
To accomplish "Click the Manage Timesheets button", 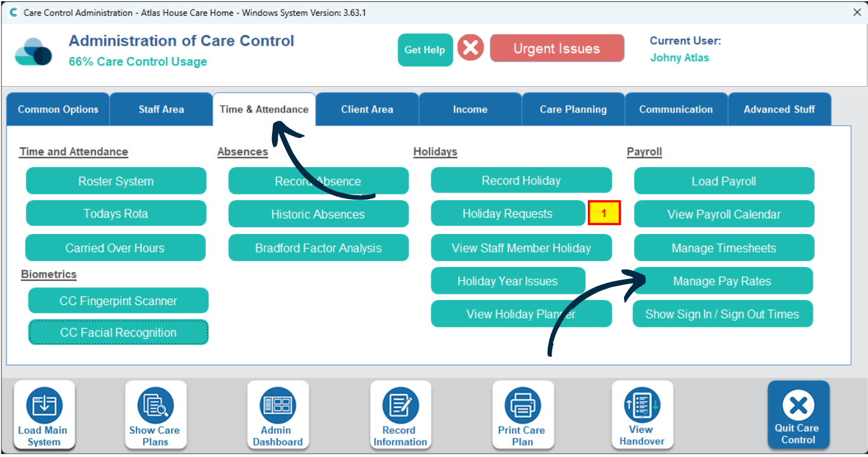I will (x=724, y=248).
